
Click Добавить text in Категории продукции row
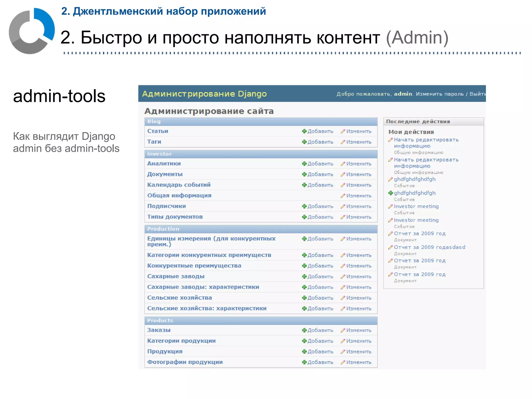(x=320, y=341)
